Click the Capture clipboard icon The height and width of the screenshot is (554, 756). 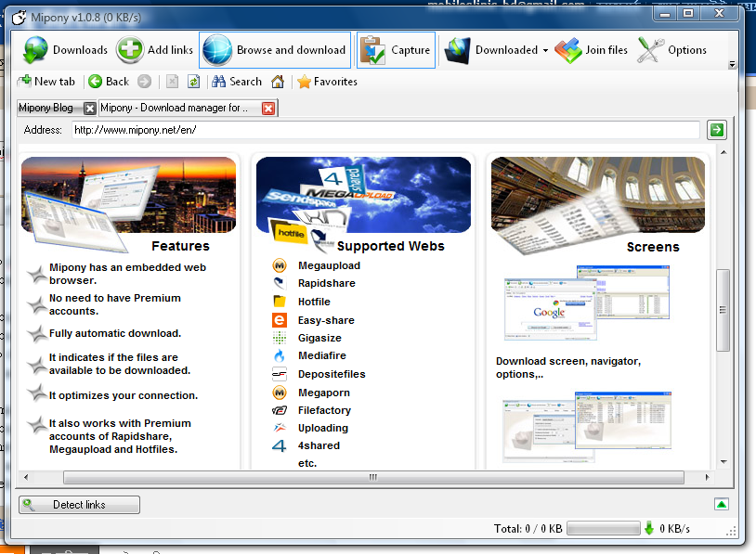point(372,50)
